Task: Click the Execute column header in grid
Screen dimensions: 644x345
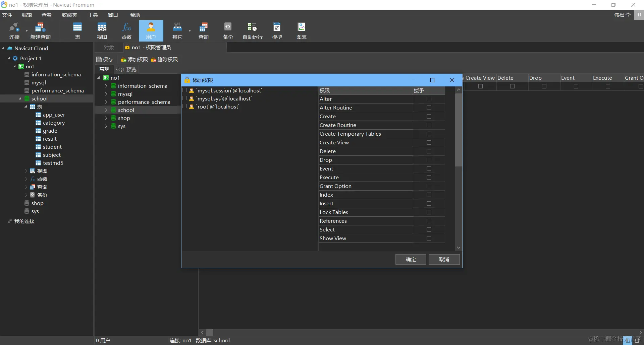Action: click(x=607, y=78)
